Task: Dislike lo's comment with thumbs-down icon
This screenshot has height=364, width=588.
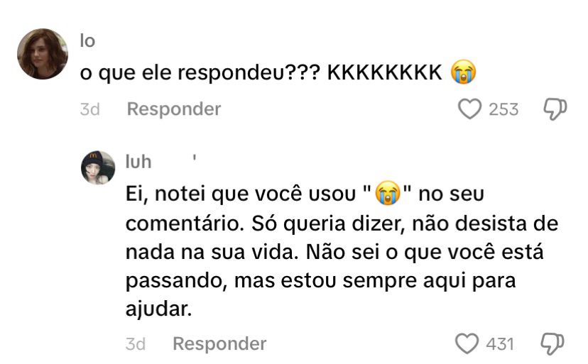Action: [555, 109]
